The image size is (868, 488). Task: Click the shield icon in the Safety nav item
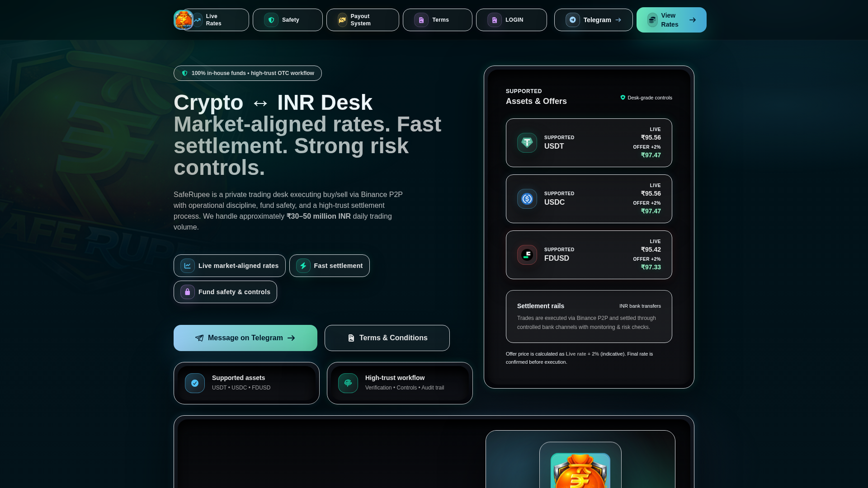click(x=271, y=20)
